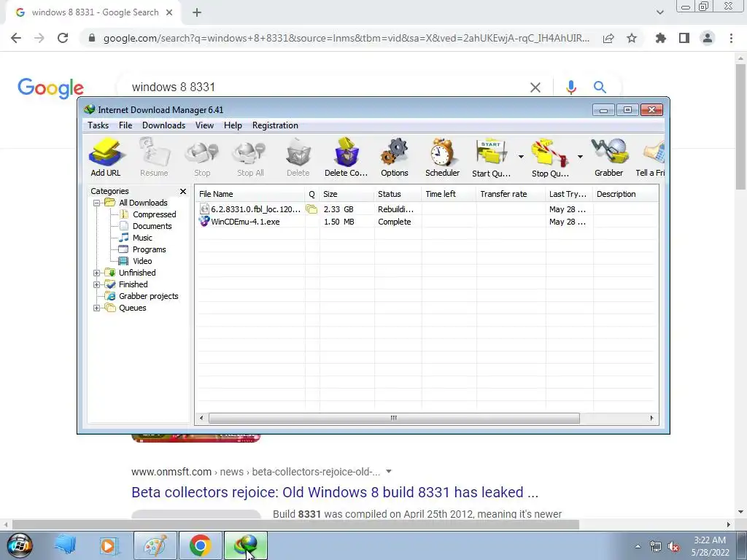Click the Resume toolbar icon
This screenshot has width=747, height=560.
point(154,157)
